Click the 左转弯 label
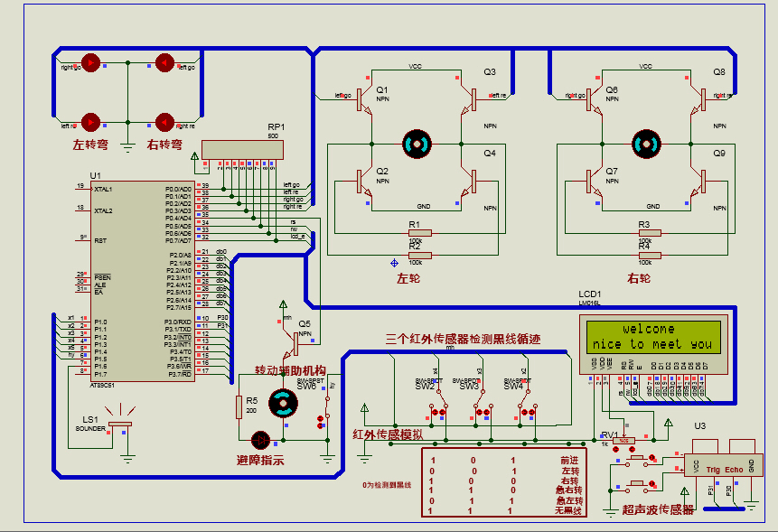The image size is (778, 532). [x=90, y=145]
